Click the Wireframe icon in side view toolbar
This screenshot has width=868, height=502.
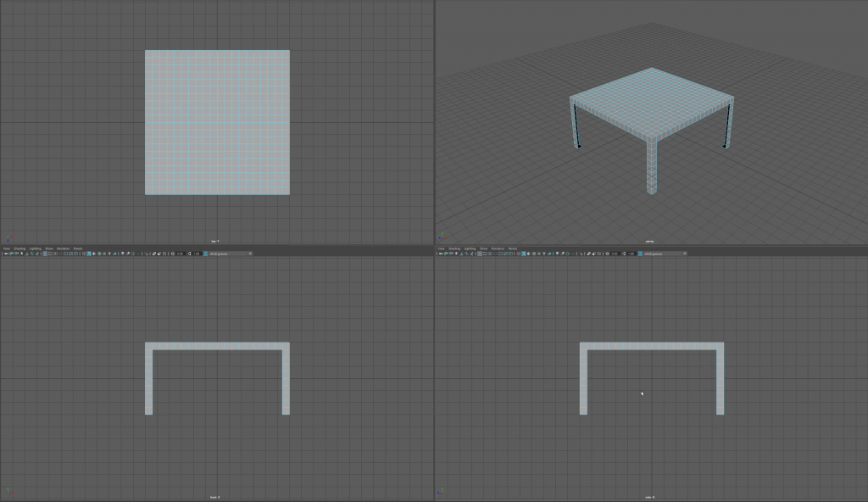pos(518,254)
